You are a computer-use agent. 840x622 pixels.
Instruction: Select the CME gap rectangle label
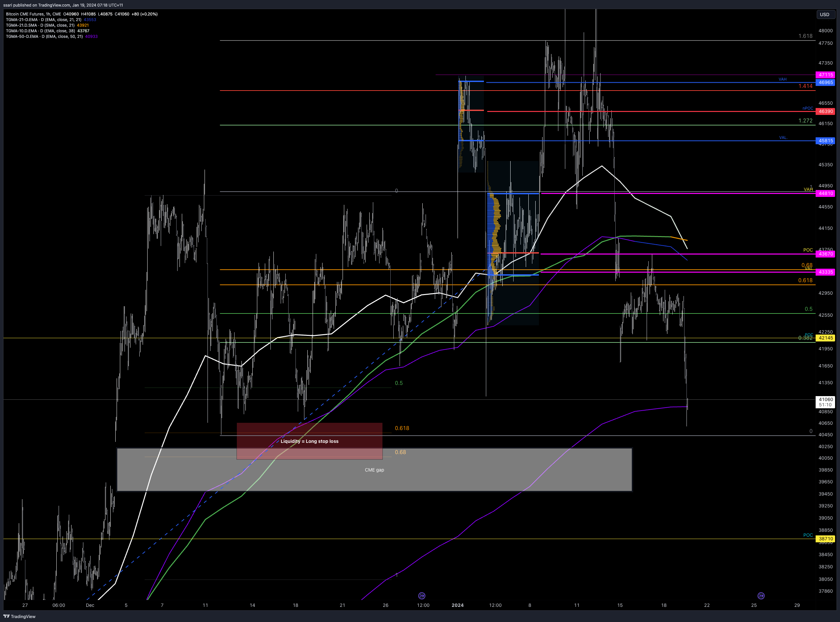tap(375, 470)
